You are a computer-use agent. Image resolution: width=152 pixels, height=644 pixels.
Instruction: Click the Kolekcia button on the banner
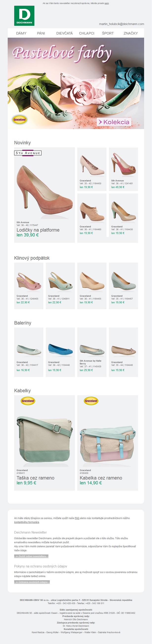[x=114, y=122]
